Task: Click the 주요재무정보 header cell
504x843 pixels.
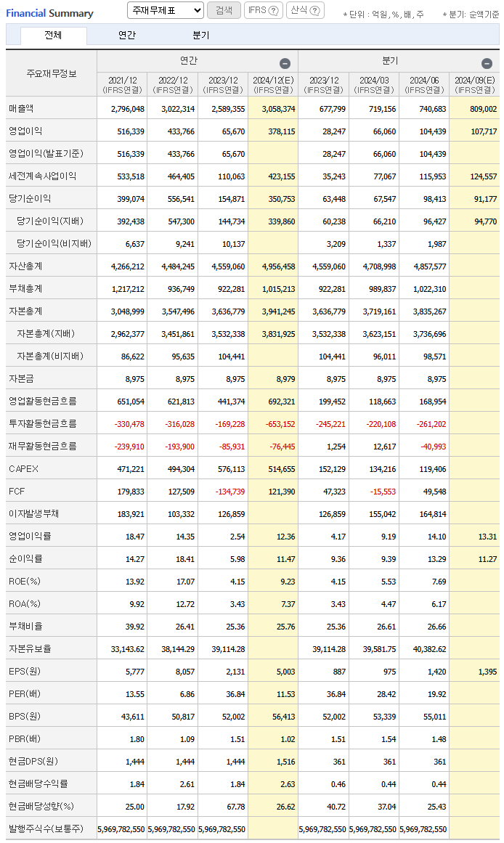Action: click(x=52, y=73)
